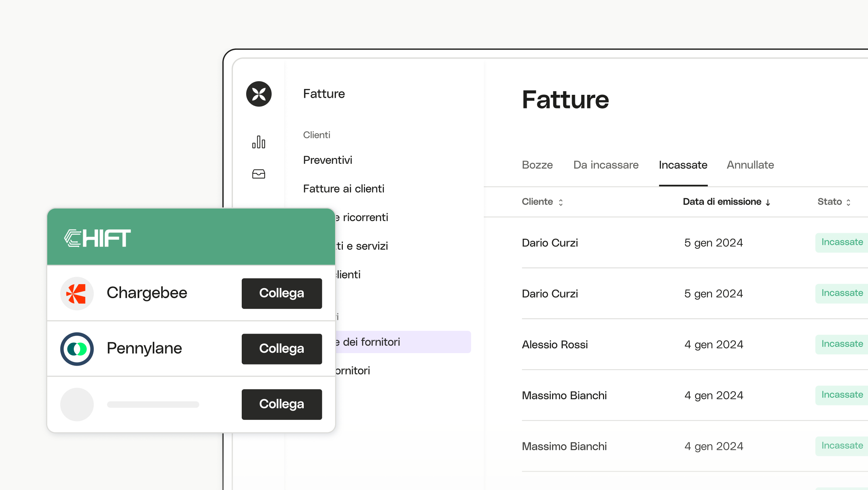Click the placeholder grey circle avatar
The width and height of the screenshot is (868, 490).
(x=77, y=404)
